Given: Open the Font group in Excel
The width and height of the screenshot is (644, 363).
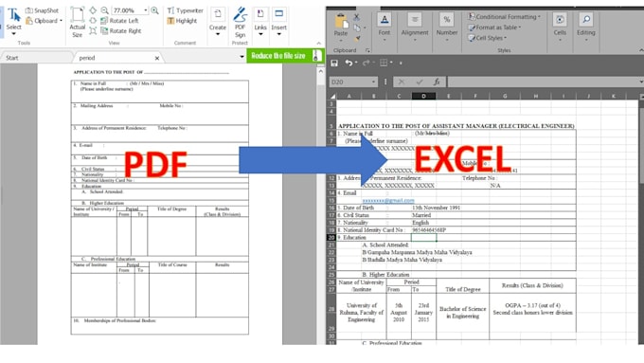Looking at the screenshot, I should 385,27.
